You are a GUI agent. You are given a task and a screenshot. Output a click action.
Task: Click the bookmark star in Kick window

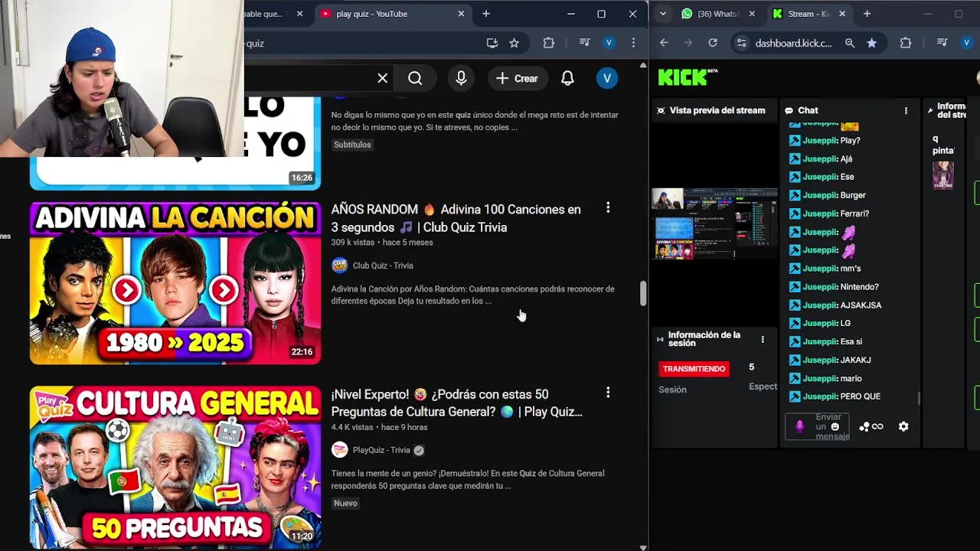872,43
